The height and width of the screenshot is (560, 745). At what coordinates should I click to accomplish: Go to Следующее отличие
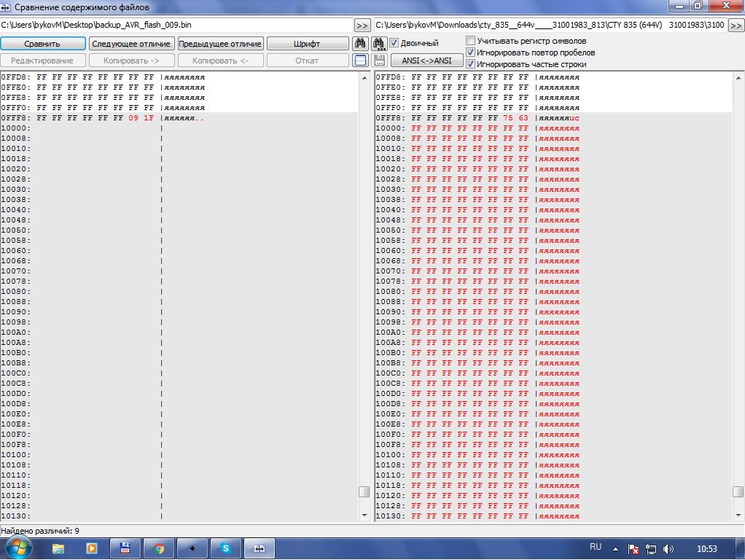tap(130, 44)
